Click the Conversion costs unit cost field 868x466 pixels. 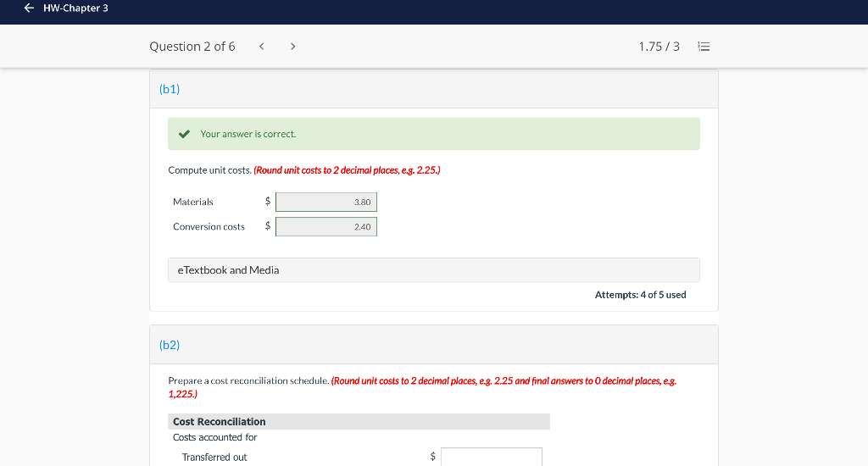pyautogui.click(x=326, y=227)
